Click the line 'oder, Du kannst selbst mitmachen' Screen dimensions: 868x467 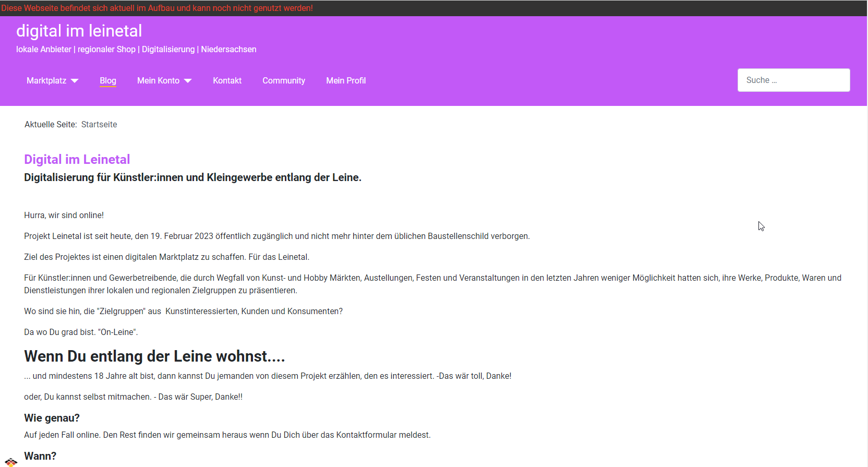coord(133,397)
